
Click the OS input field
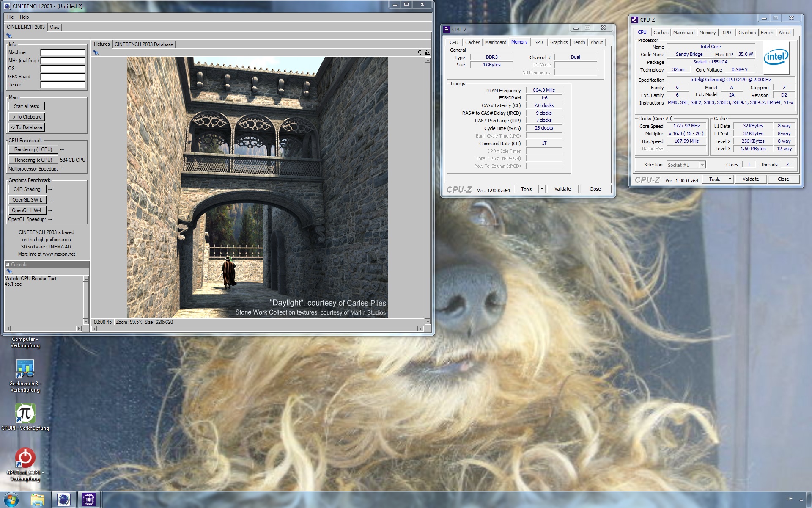(x=63, y=69)
